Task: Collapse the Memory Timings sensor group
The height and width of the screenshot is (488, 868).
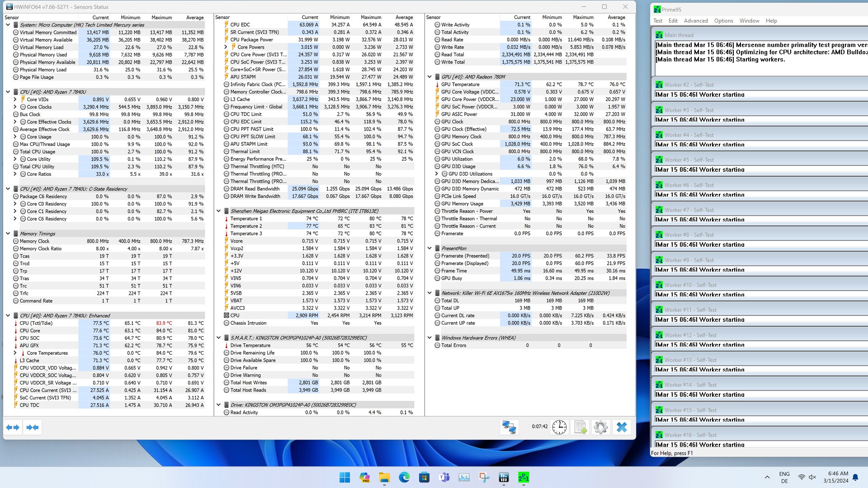Action: (8, 234)
